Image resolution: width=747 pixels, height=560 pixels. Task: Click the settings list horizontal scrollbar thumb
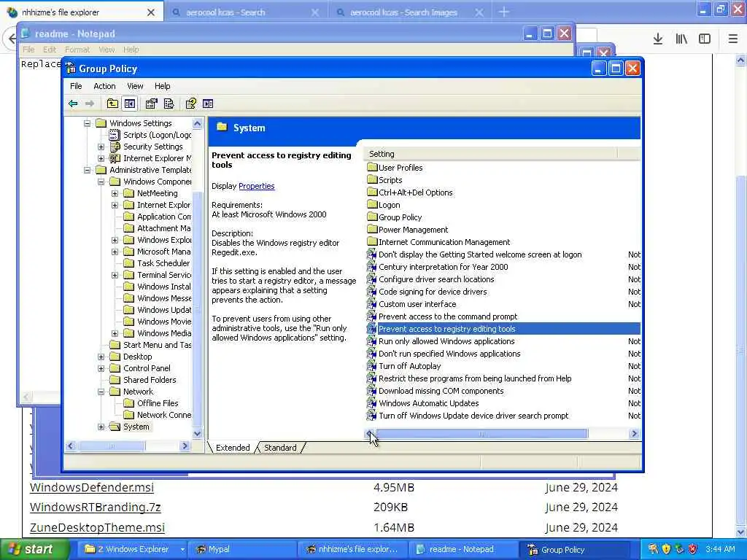481,433
